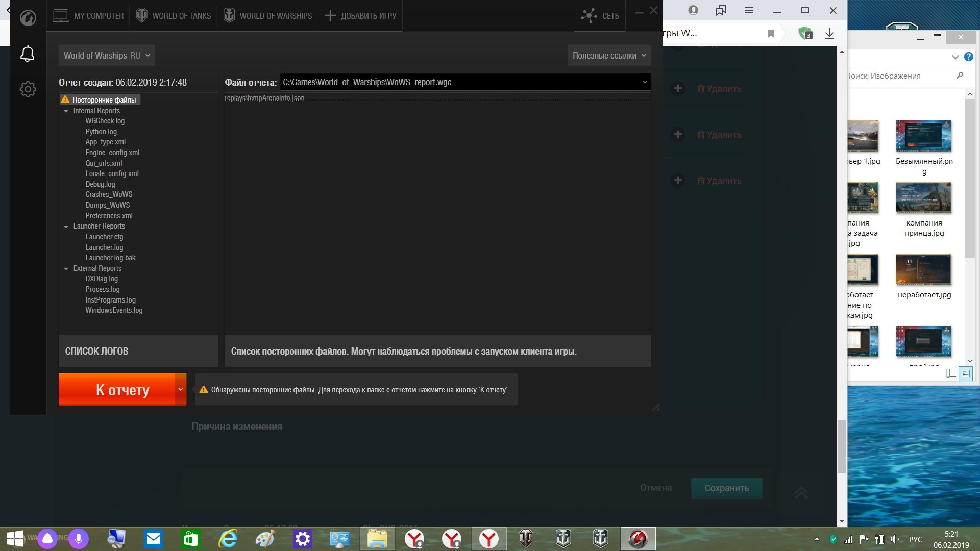Open the ДОБАВИТЬ ИГРУ tab
This screenshot has width=980, height=551.
click(x=360, y=16)
